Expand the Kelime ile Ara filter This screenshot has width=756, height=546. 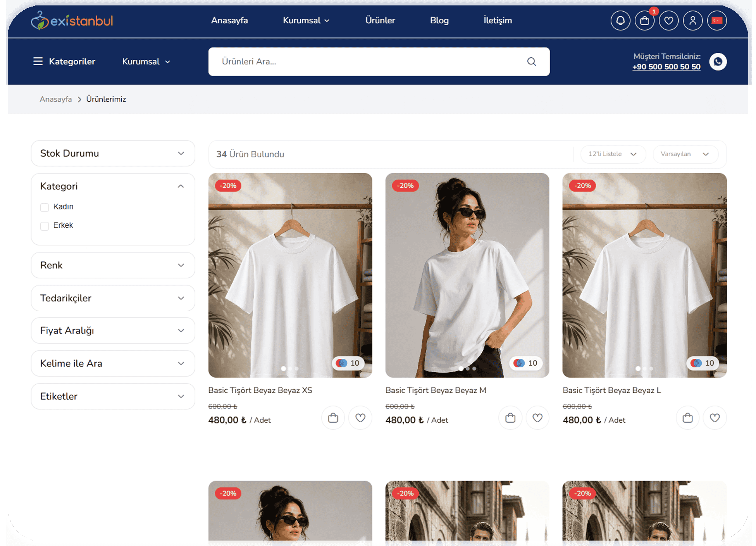(x=113, y=363)
